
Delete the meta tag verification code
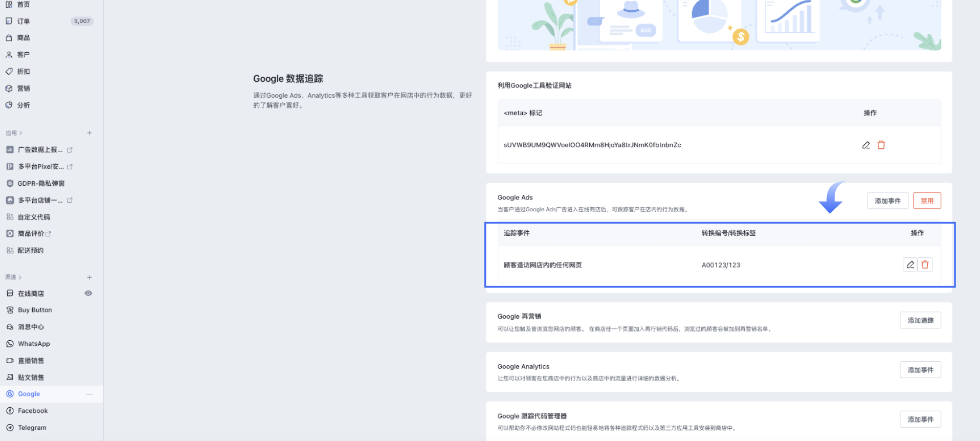[x=881, y=145]
